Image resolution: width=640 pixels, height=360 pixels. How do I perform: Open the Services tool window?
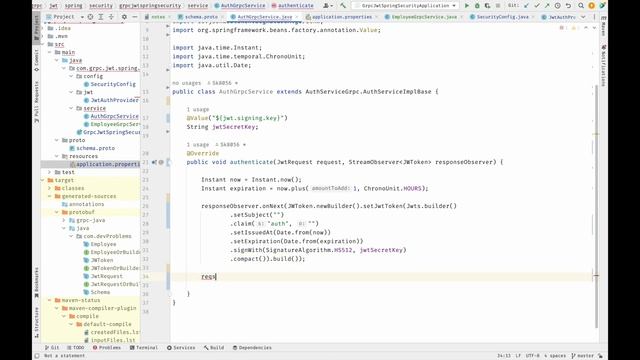click(x=181, y=348)
